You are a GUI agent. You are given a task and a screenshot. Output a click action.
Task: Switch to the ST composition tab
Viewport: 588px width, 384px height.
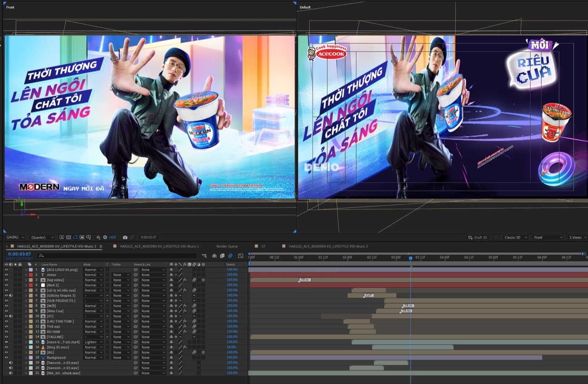point(263,246)
